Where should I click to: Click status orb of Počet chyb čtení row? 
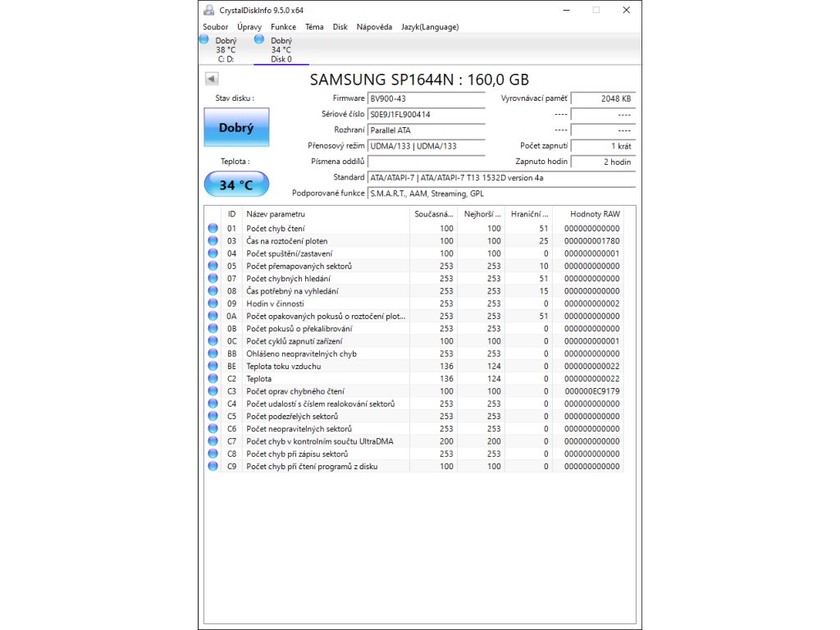pos(213,228)
